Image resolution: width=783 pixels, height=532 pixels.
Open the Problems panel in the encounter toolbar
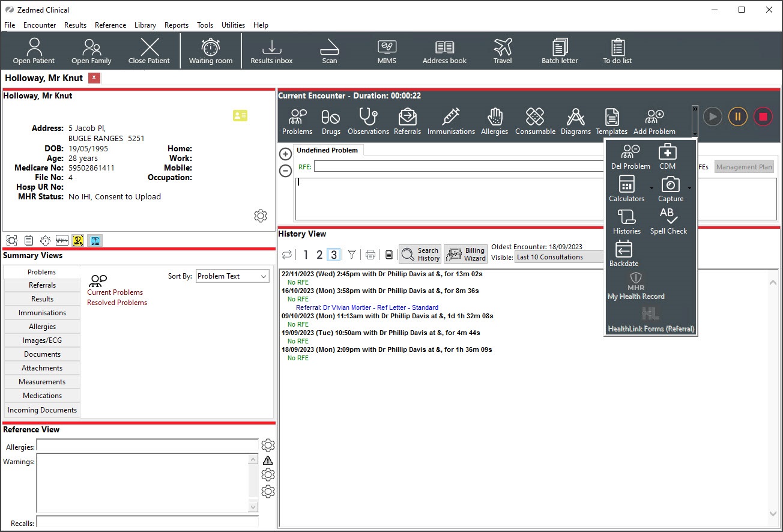(x=297, y=120)
